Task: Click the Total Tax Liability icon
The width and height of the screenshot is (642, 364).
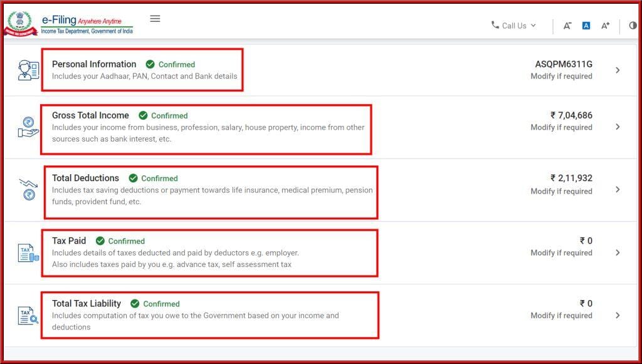Action: [28, 315]
